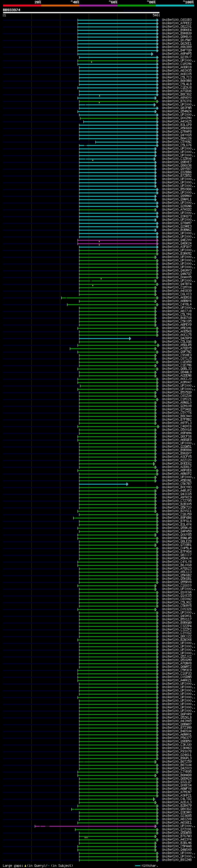Open hit UniRef100_C6SXR3
This screenshot has height=868, width=197.
[176, 20]
